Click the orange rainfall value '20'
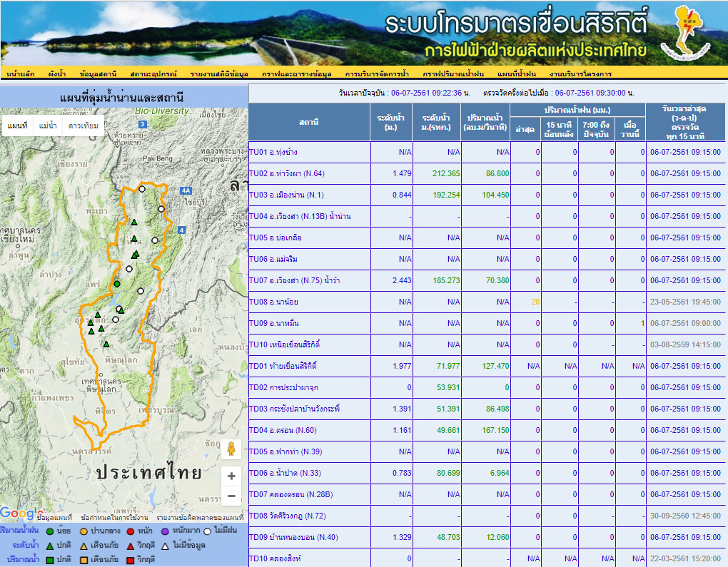The height and width of the screenshot is (567, 728). point(535,302)
